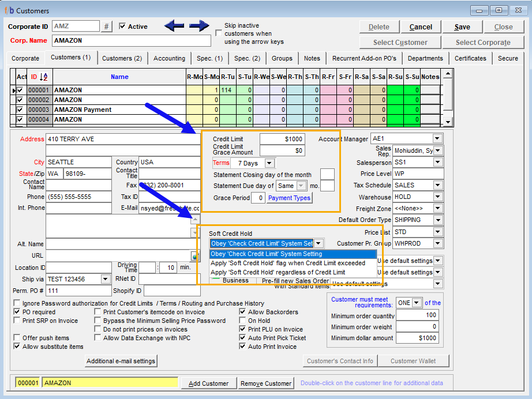Choose Apply 'Soft Credit Hold' regardless of Credit Limit

pos(278,272)
